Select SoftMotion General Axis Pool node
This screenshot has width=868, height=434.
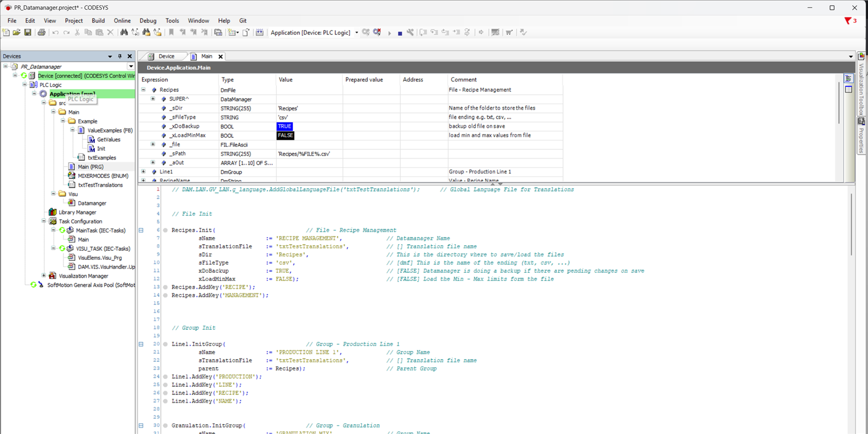[91, 285]
